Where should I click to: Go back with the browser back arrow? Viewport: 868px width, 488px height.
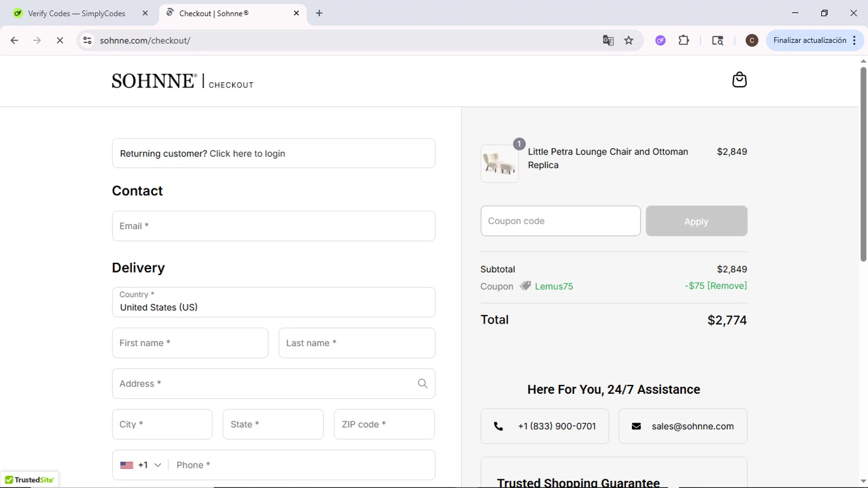(x=14, y=41)
